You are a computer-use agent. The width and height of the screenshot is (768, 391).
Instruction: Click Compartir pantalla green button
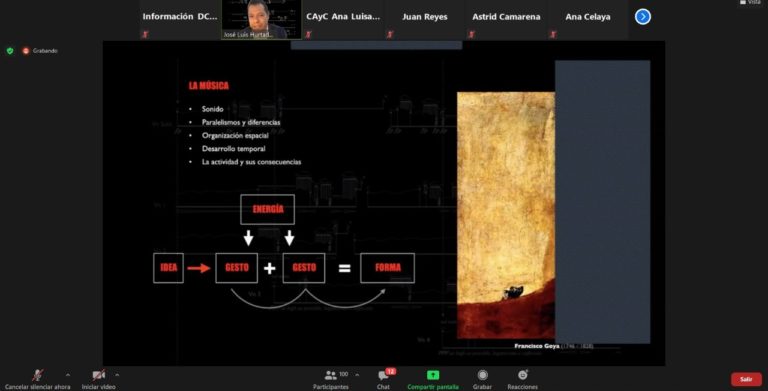[433, 380]
